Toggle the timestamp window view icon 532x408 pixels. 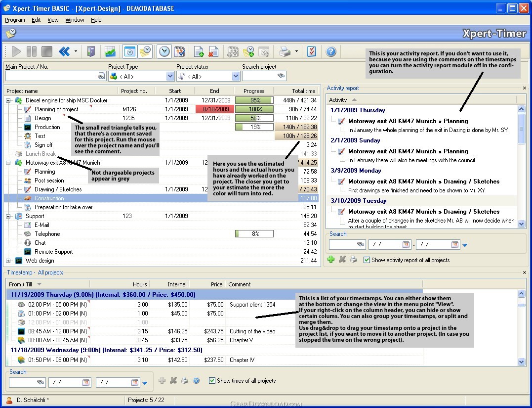pyautogui.click(x=129, y=51)
